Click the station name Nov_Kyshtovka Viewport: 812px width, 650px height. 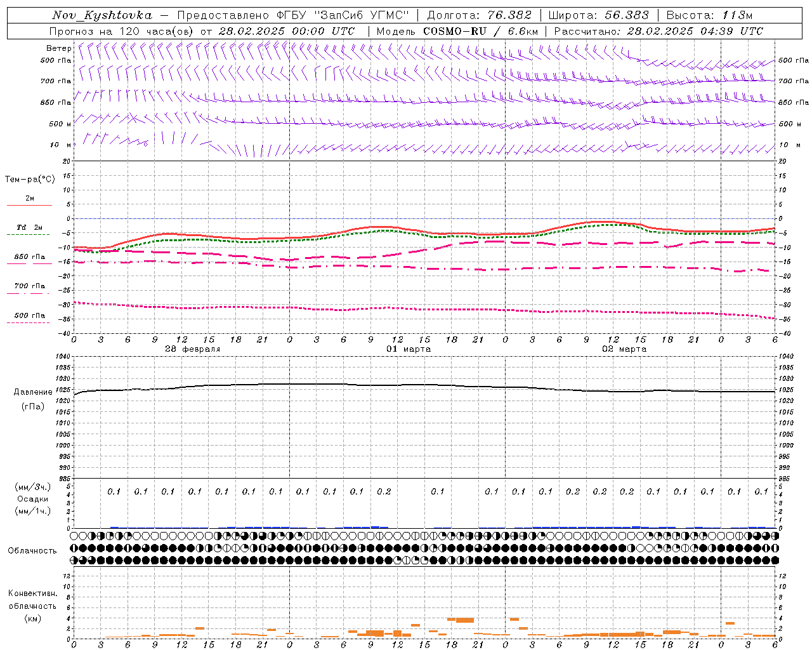pos(101,15)
